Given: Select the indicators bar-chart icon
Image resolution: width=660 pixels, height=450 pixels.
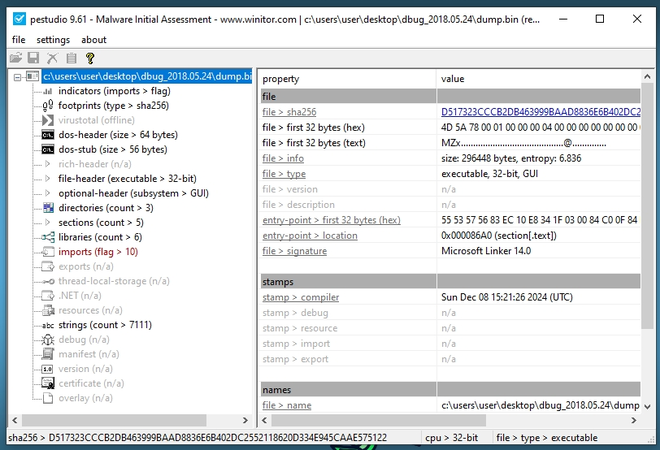Looking at the screenshot, I should [48, 90].
